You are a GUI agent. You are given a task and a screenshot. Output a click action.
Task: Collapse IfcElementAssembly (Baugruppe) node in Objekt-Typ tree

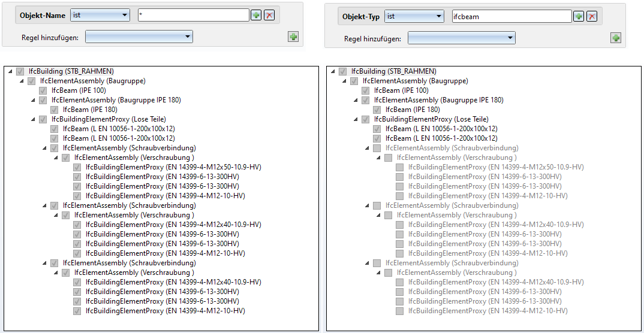coord(344,81)
